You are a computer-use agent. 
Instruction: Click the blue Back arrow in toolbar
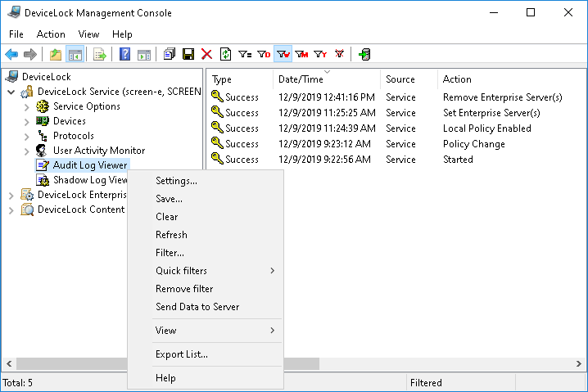(x=11, y=55)
